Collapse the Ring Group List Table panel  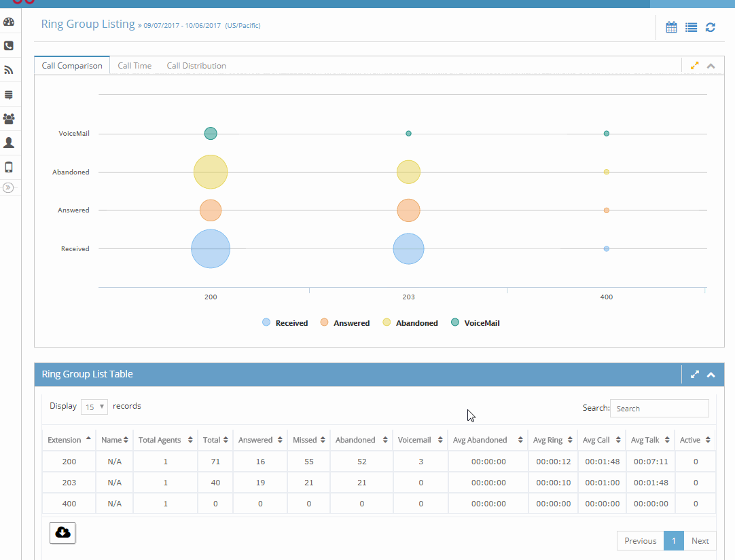[x=711, y=375]
